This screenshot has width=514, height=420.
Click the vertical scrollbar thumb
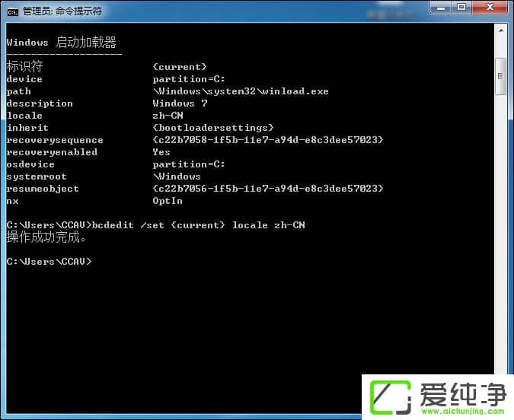[x=500, y=75]
